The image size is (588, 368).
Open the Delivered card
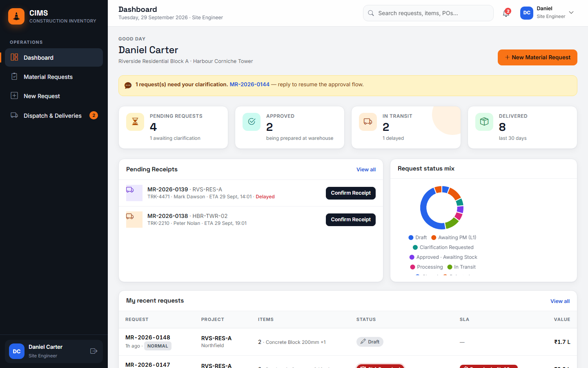pyautogui.click(x=522, y=128)
